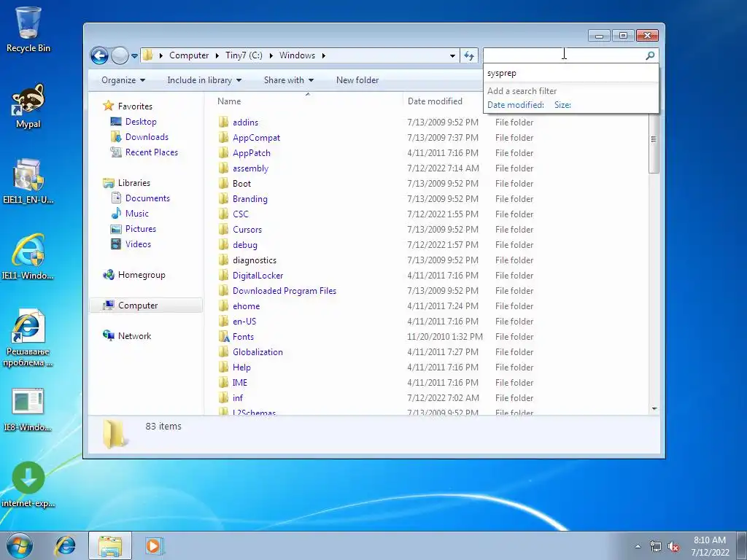This screenshot has width=747, height=560.
Task: Select the en-US folder
Action: click(x=244, y=322)
